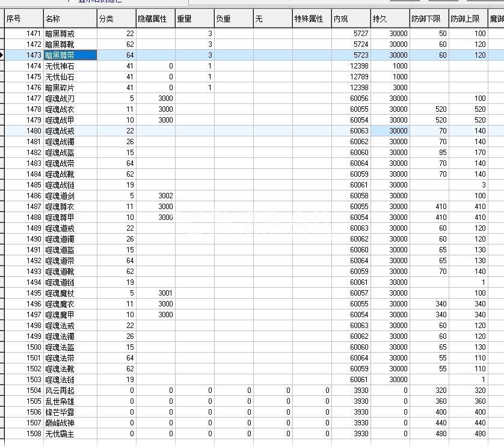
Task: Select the 暗黑碎片 name cell
Action: click(x=70, y=88)
